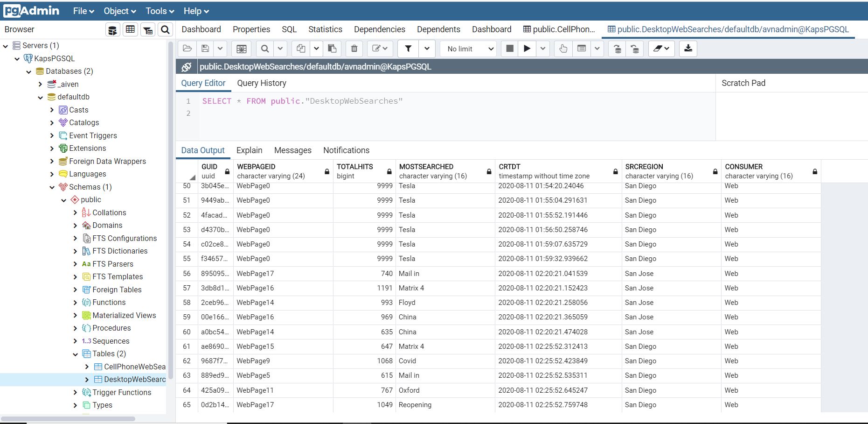
Task: Click the Rollback database icon
Action: point(635,49)
